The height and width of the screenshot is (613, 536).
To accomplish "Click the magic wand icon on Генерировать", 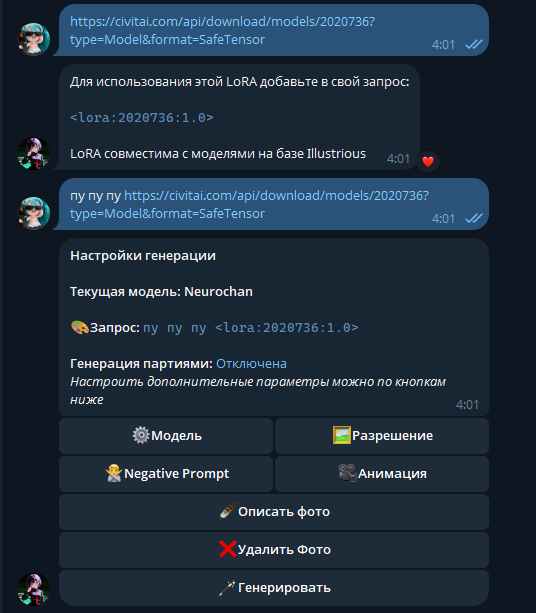I will pyautogui.click(x=227, y=587).
